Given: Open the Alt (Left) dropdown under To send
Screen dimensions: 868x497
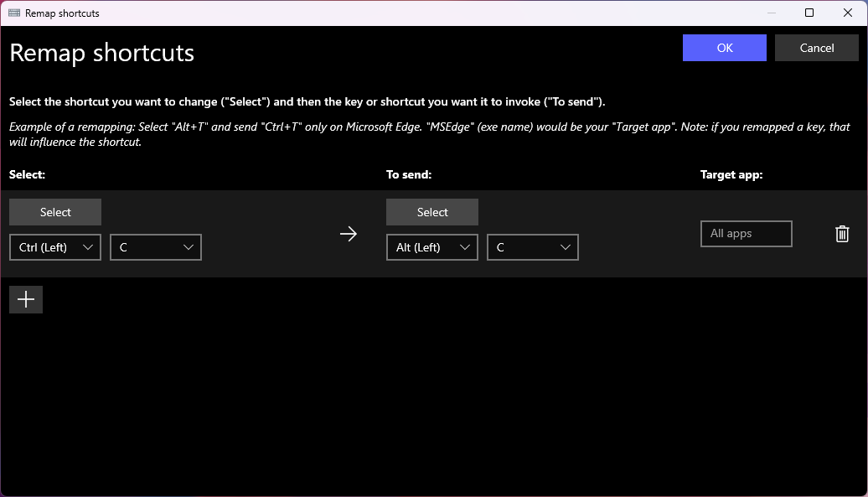Looking at the screenshot, I should point(431,247).
